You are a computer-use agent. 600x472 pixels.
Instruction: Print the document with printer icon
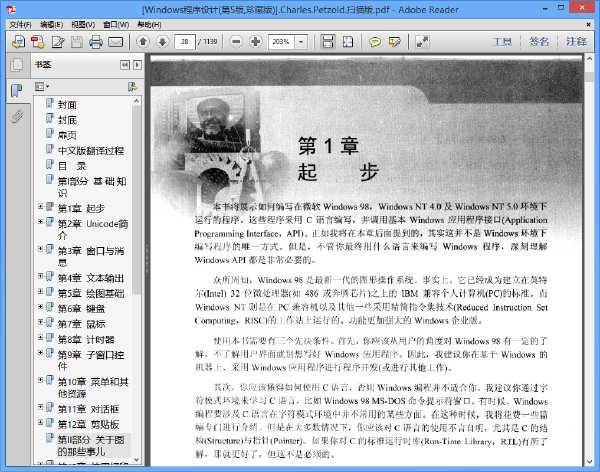[x=96, y=42]
